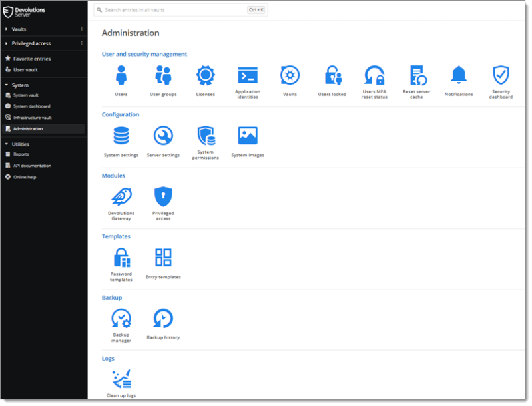The height and width of the screenshot is (406, 532).
Task: Click the Configuration section heading
Action: pyautogui.click(x=121, y=114)
